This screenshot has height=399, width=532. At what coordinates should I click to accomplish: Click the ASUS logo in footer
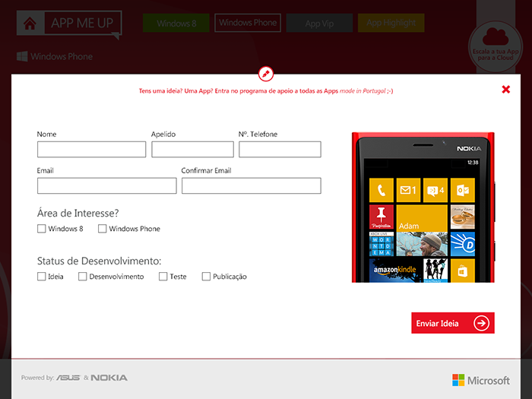(x=68, y=378)
